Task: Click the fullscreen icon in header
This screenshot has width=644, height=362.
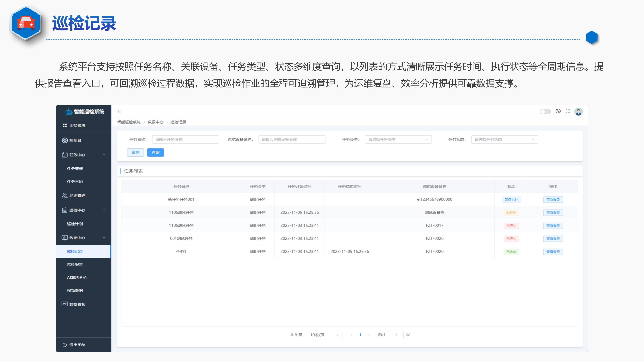Action: (x=568, y=111)
